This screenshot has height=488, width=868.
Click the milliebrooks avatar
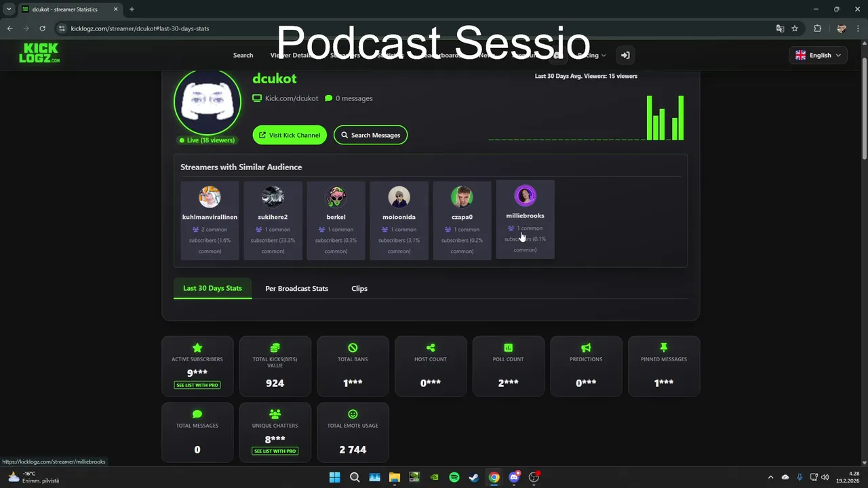525,195
